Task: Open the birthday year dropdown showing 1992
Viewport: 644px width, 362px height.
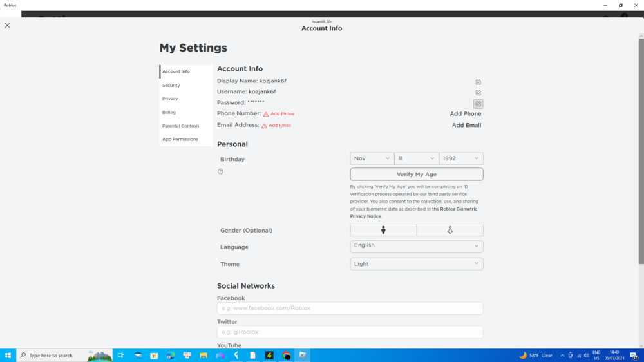Action: coord(461,158)
